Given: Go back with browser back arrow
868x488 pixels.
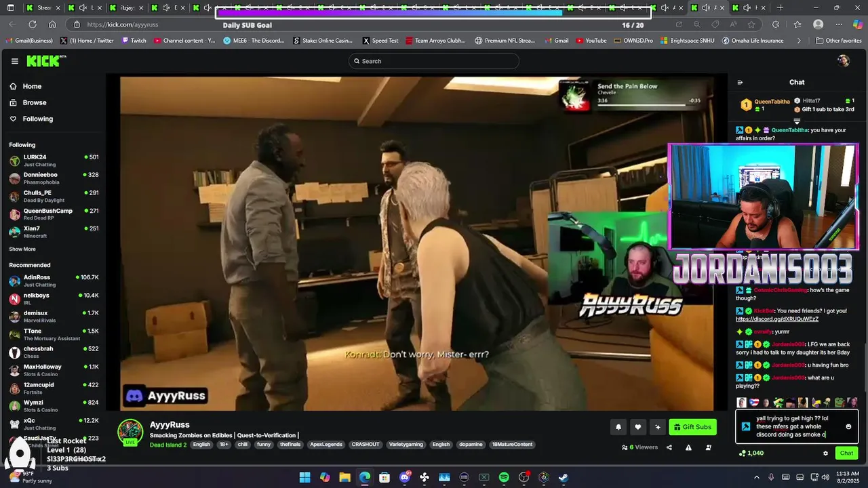Looking at the screenshot, I should coord(12,24).
